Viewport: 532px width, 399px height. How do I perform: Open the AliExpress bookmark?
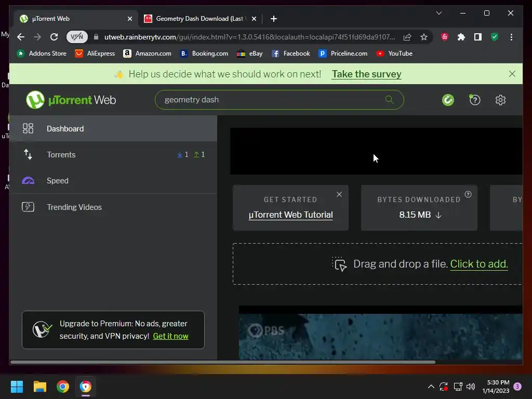pyautogui.click(x=95, y=54)
